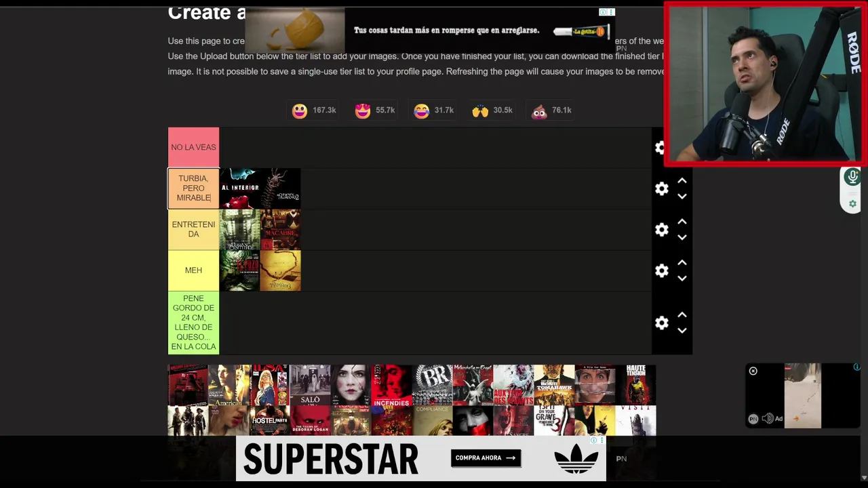This screenshot has width=868, height=488.
Task: Open settings gear for the green bottom tier
Action: [x=662, y=323]
